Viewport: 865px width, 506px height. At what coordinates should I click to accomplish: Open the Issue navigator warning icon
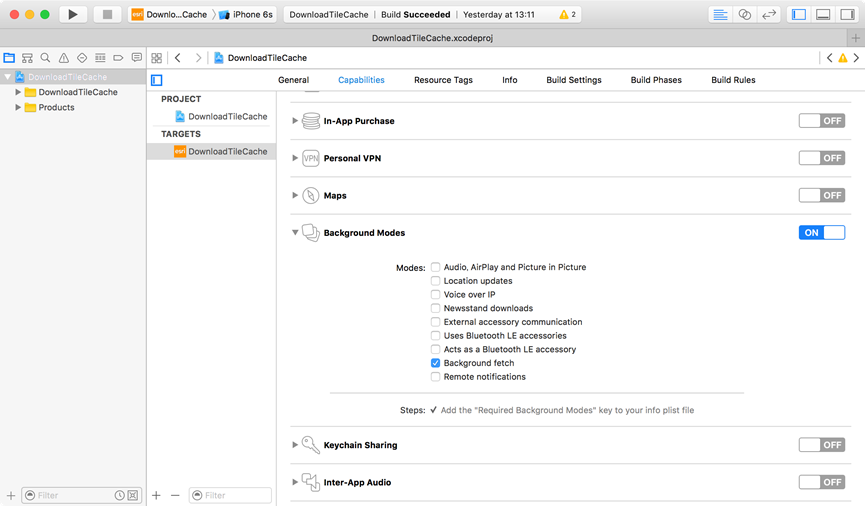point(64,58)
